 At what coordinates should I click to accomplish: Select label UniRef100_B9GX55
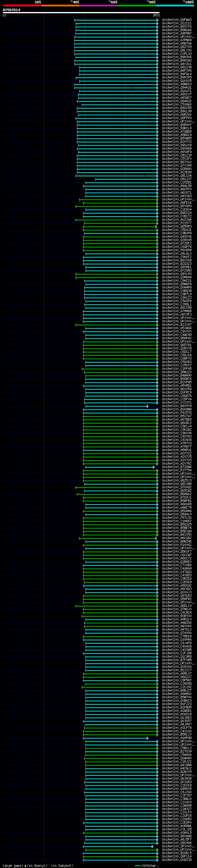click(x=177, y=108)
